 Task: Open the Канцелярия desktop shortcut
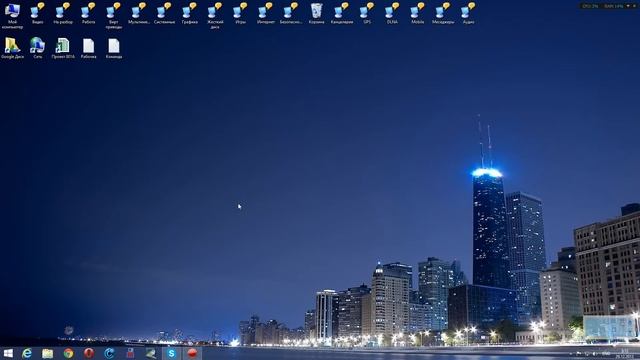(x=342, y=13)
